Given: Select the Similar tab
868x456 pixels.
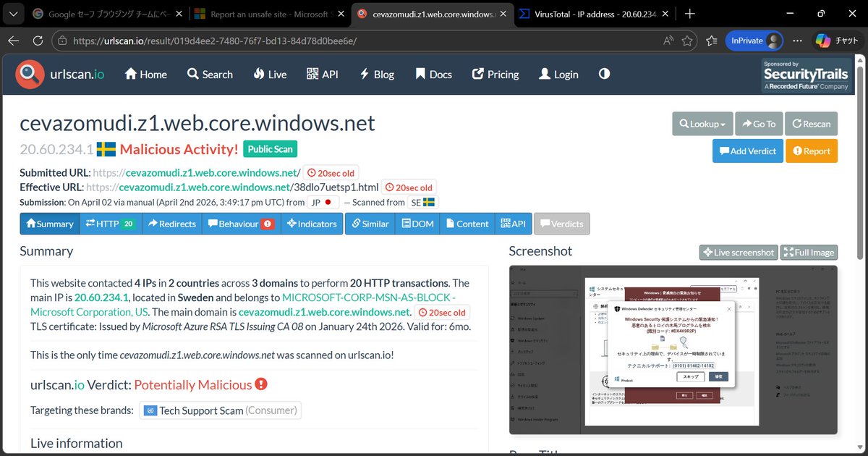Looking at the screenshot, I should coord(370,224).
